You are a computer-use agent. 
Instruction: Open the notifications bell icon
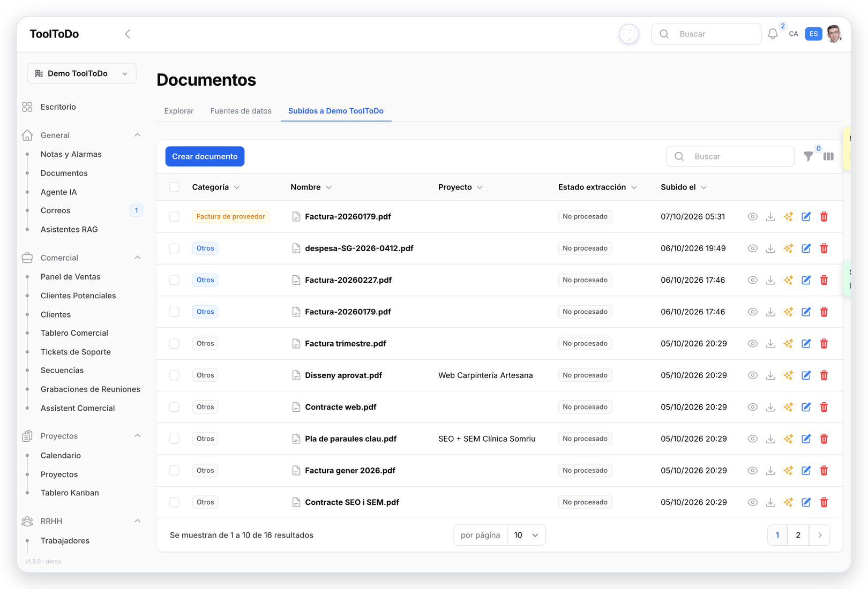click(x=772, y=34)
